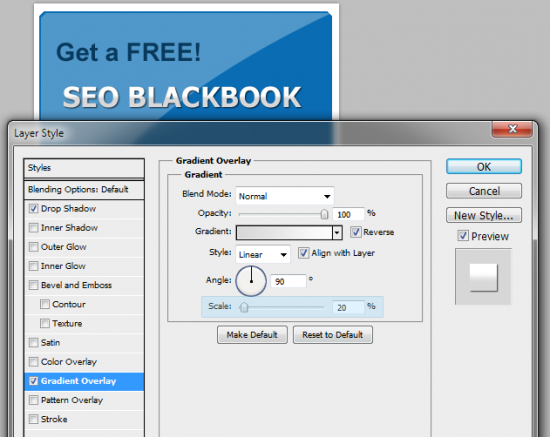The height and width of the screenshot is (437, 550).
Task: Select the Drop Shadow label
Action: 68,209
